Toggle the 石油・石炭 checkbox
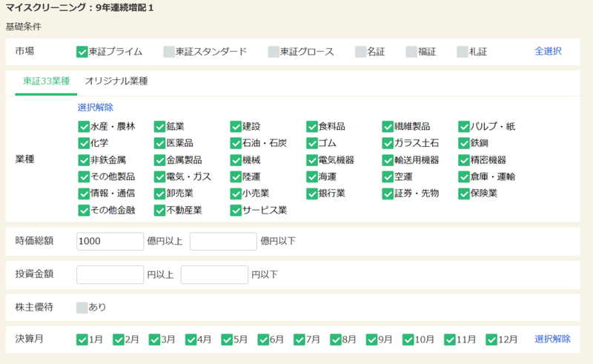 tap(236, 143)
